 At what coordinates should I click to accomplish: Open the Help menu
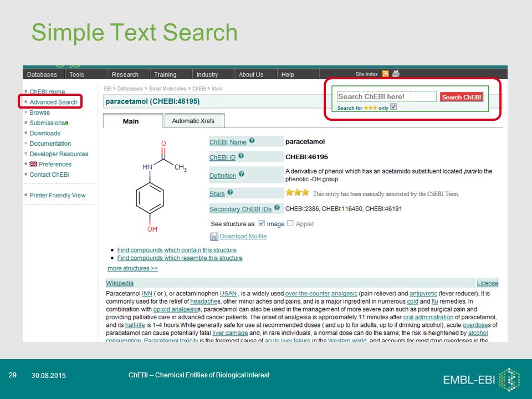coord(288,74)
